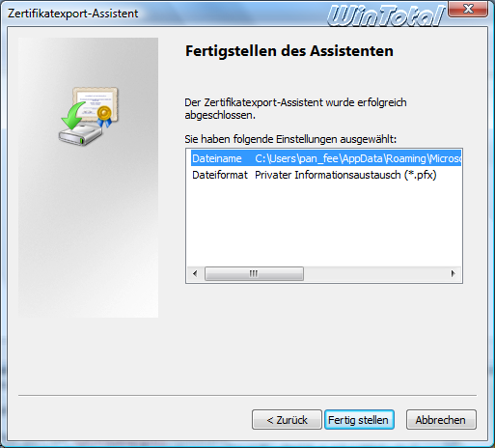Click the gold ribbon seal on certificate

pos(104,117)
